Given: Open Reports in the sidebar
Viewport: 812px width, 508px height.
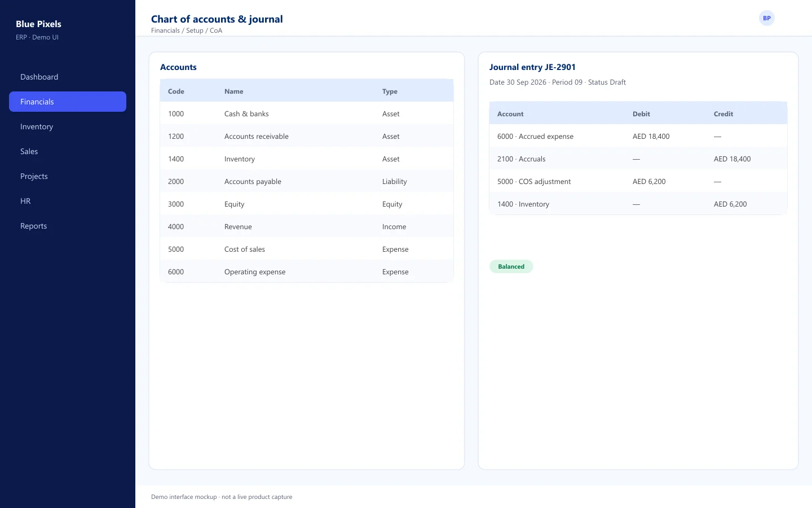Looking at the screenshot, I should tap(68, 226).
